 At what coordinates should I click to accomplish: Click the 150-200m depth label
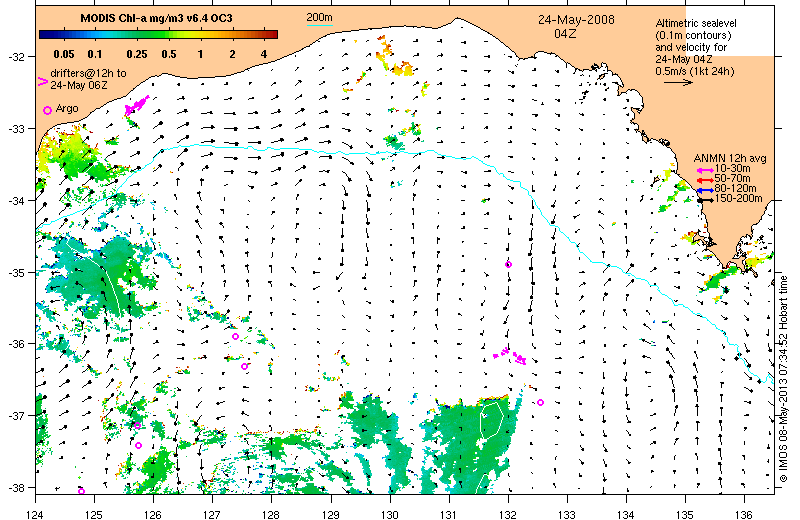738,199
